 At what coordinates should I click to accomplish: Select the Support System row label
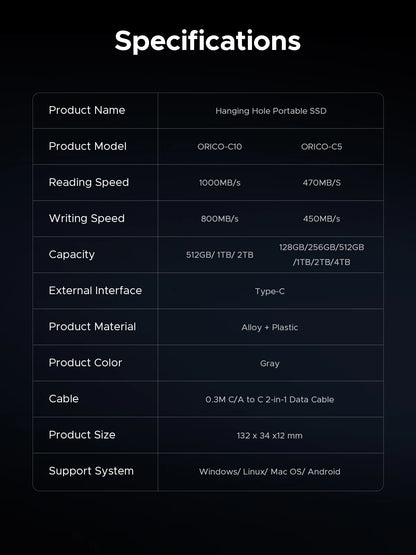(x=91, y=471)
